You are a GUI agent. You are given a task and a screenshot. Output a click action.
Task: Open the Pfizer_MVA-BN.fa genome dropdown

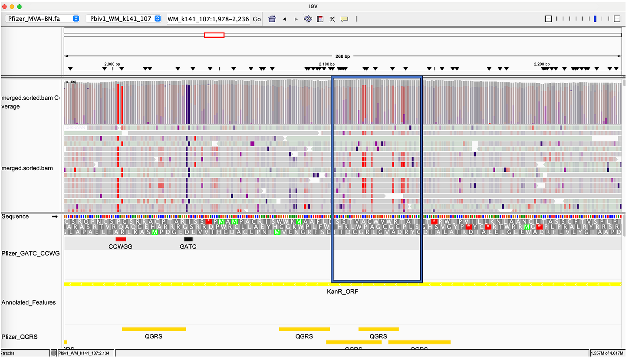pyautogui.click(x=42, y=19)
